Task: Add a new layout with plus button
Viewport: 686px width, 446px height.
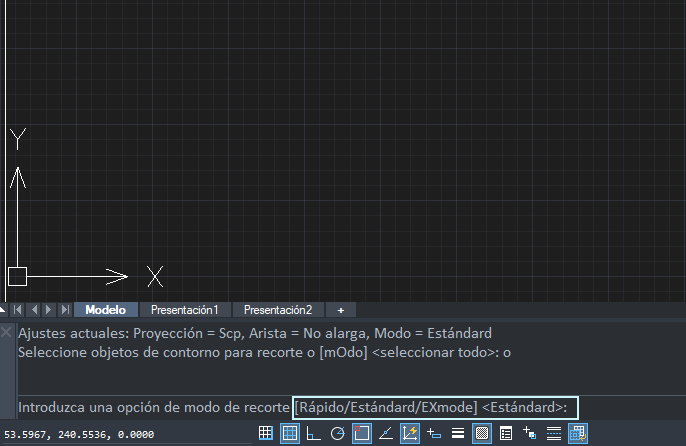Action: [341, 310]
